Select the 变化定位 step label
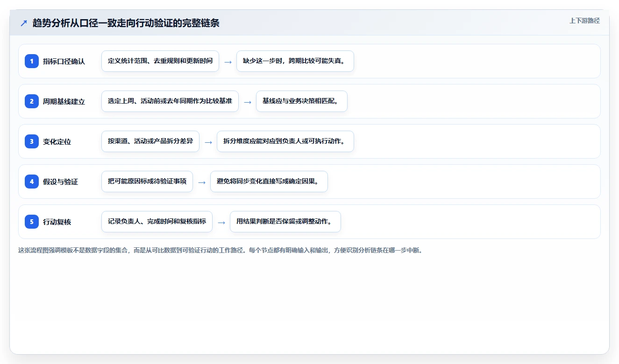Viewport: 619px width, 364px height. pyautogui.click(x=57, y=141)
